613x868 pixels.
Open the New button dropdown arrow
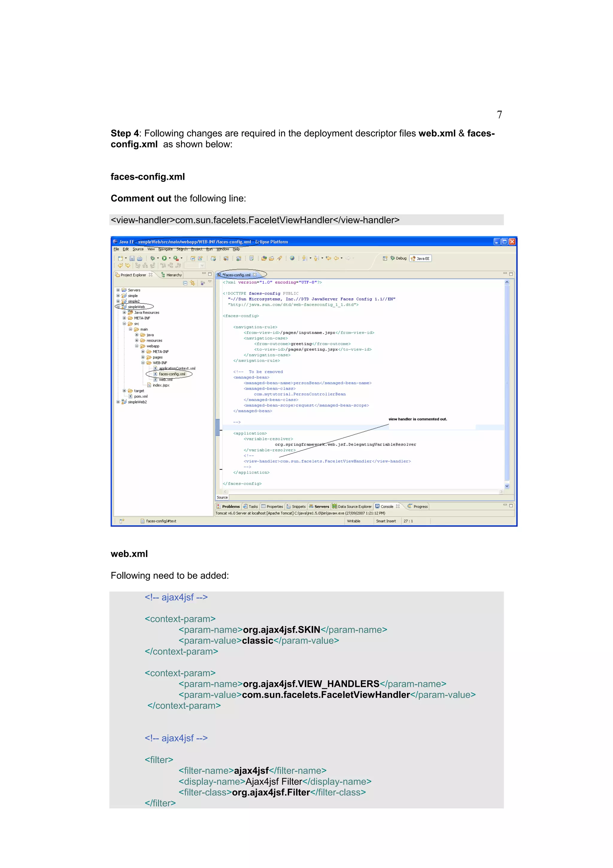point(126,258)
